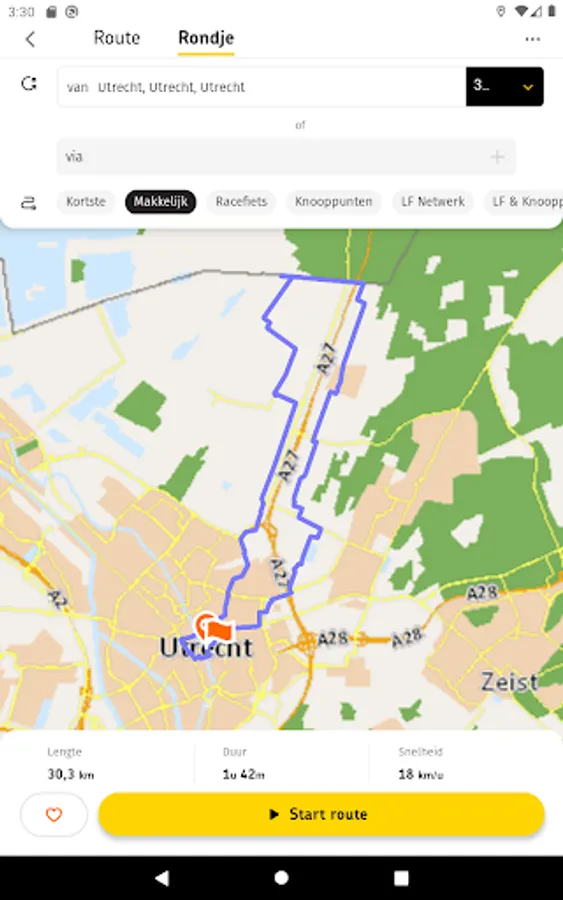Select the LF Netwerk route option
Screen dimensions: 563x900
click(x=433, y=202)
